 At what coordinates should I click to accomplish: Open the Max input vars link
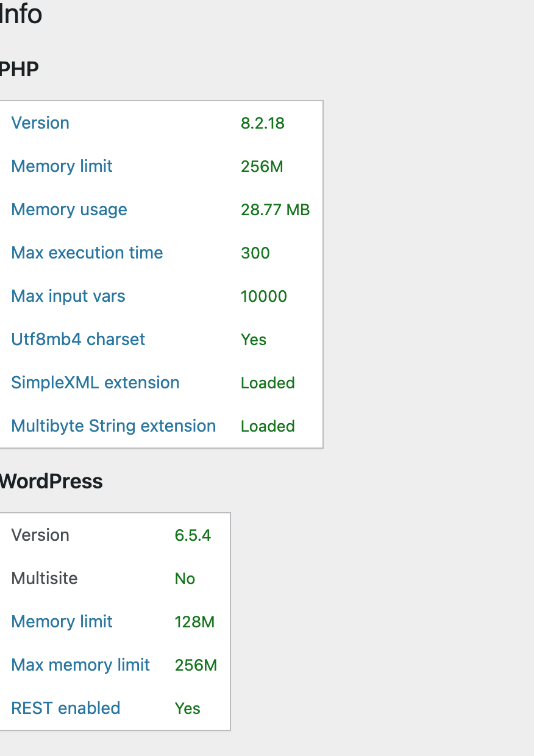(68, 296)
